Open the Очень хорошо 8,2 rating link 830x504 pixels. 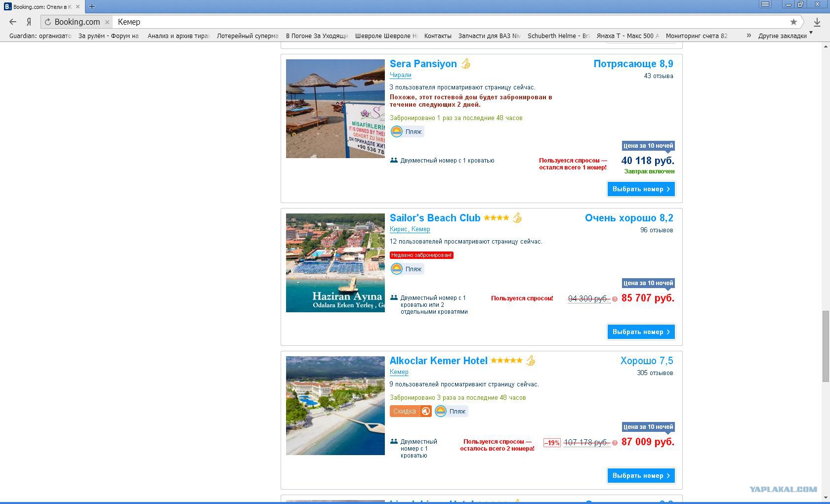pyautogui.click(x=629, y=218)
